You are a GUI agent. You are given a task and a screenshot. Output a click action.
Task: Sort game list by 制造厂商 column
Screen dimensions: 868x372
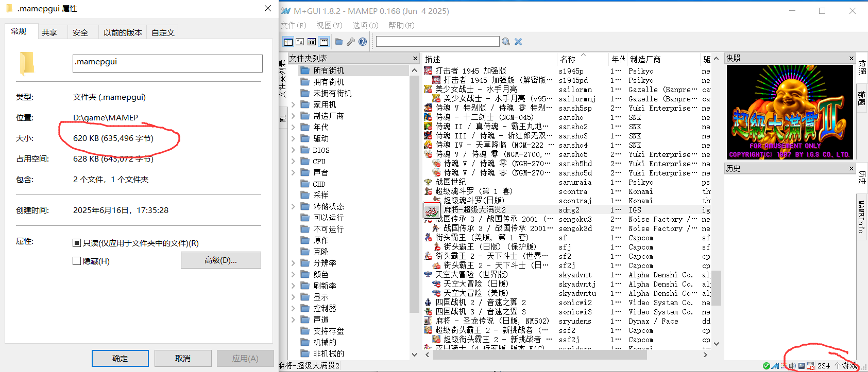coord(663,59)
